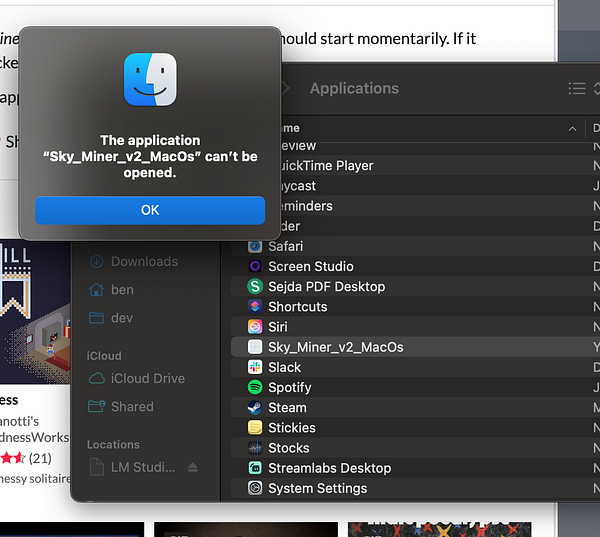Screen dimensions: 600x537
Task: Open the view options up-down chevrons
Action: 597,88
